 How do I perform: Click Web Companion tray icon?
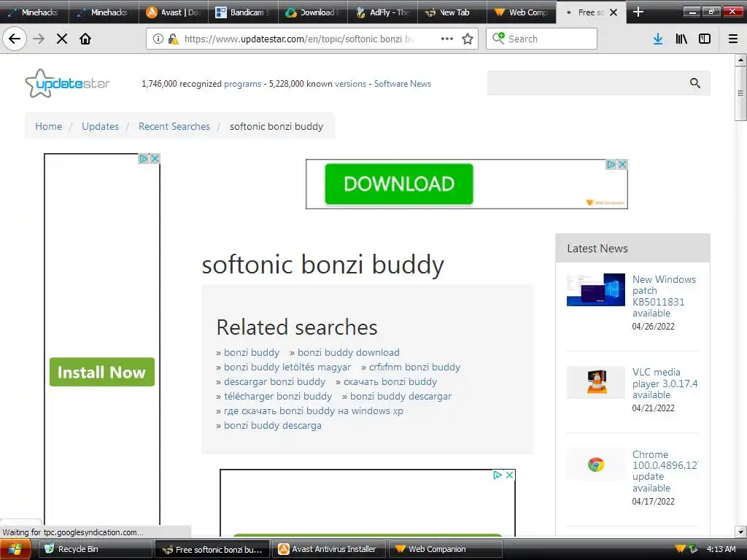pyautogui.click(x=681, y=549)
